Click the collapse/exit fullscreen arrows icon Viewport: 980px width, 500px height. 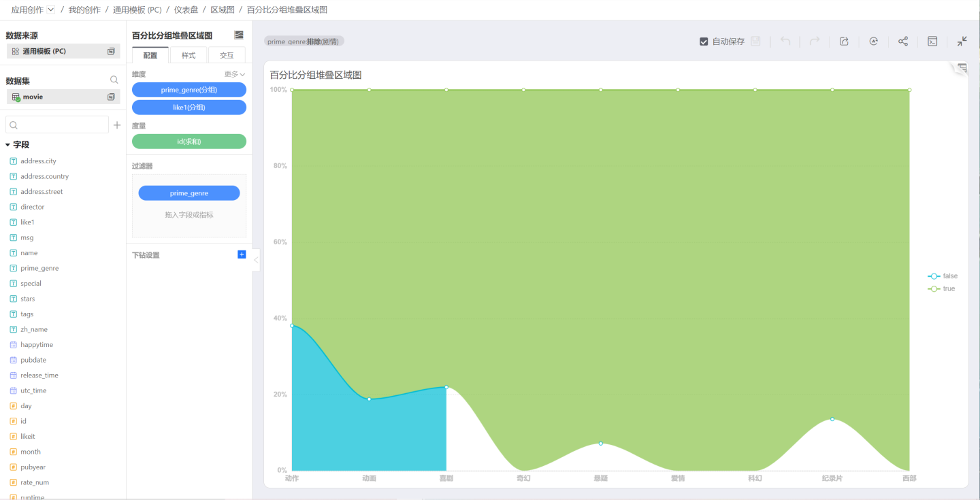(962, 41)
